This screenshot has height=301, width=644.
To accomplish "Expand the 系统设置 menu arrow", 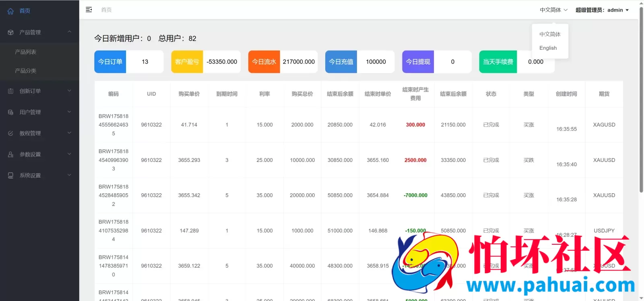I will [69, 175].
